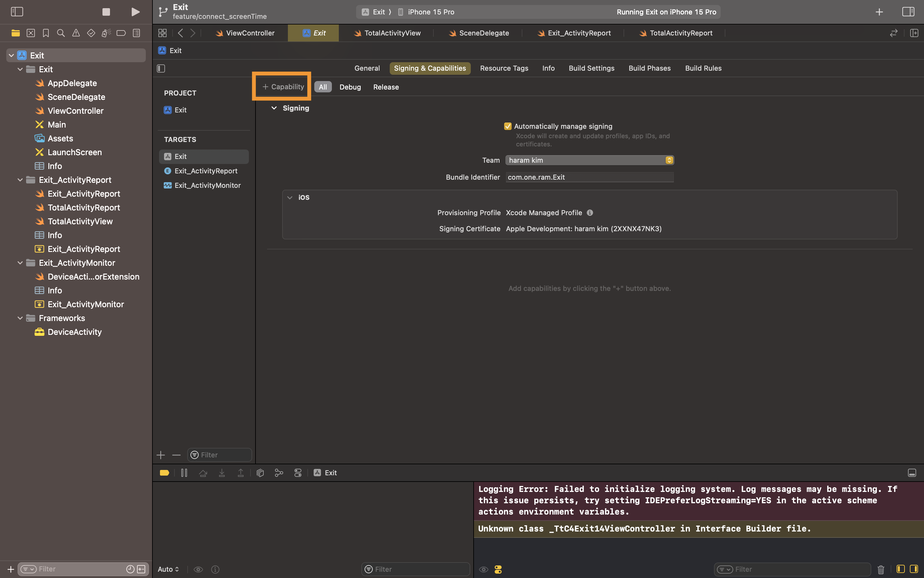Collapse the Exit_ActivityReport folder
Viewport: 924px width, 578px height.
20,180
